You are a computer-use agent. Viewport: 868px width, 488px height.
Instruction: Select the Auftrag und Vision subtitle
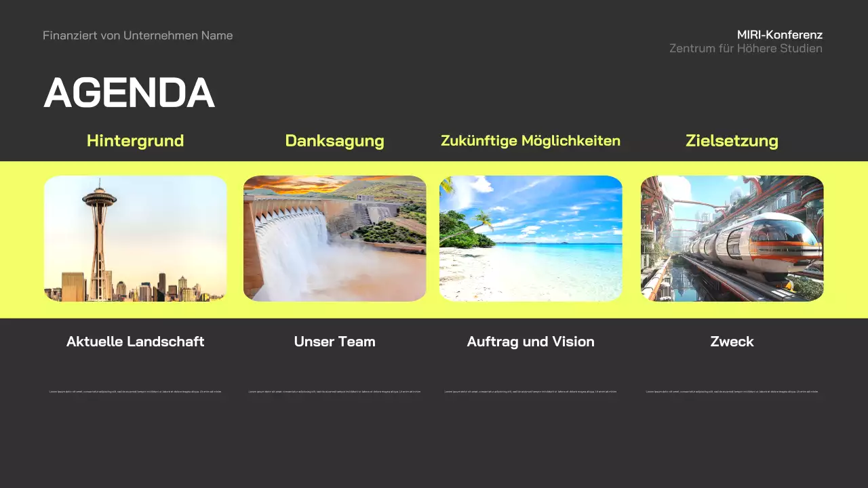[531, 342]
